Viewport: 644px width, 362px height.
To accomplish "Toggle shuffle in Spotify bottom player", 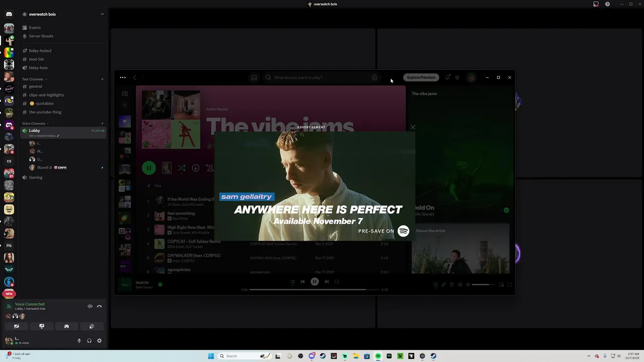I will [292, 282].
